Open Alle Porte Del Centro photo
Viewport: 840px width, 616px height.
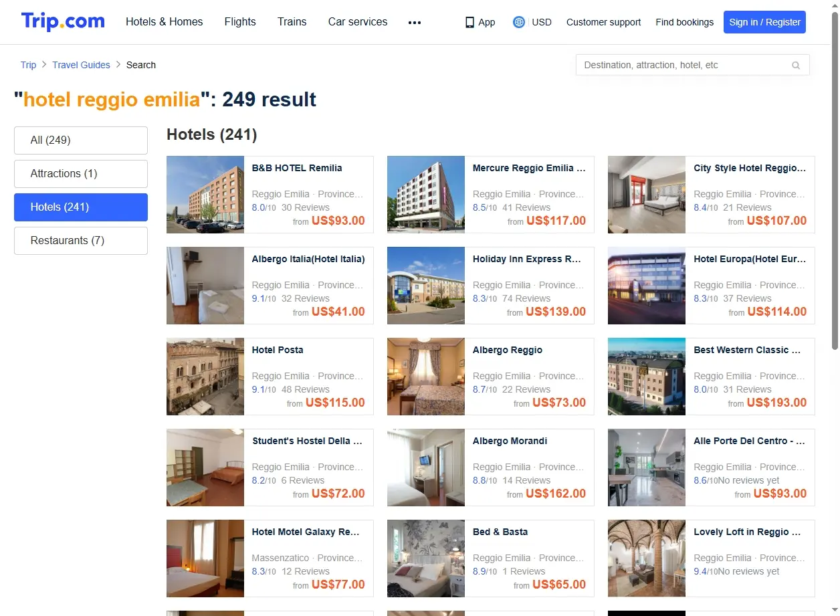(x=647, y=468)
